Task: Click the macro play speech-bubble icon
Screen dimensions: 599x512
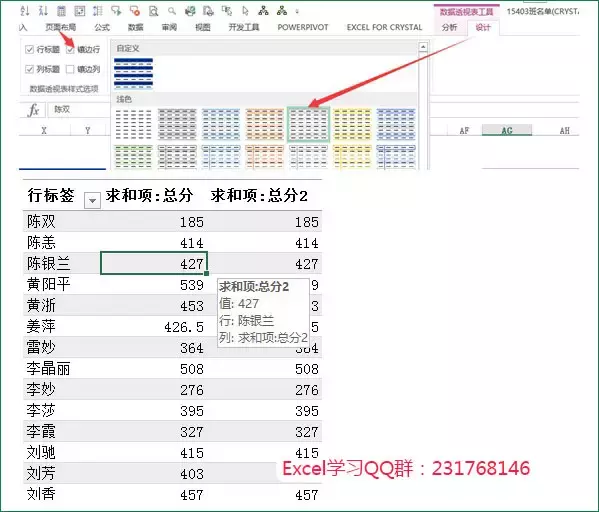Action: coord(116,11)
